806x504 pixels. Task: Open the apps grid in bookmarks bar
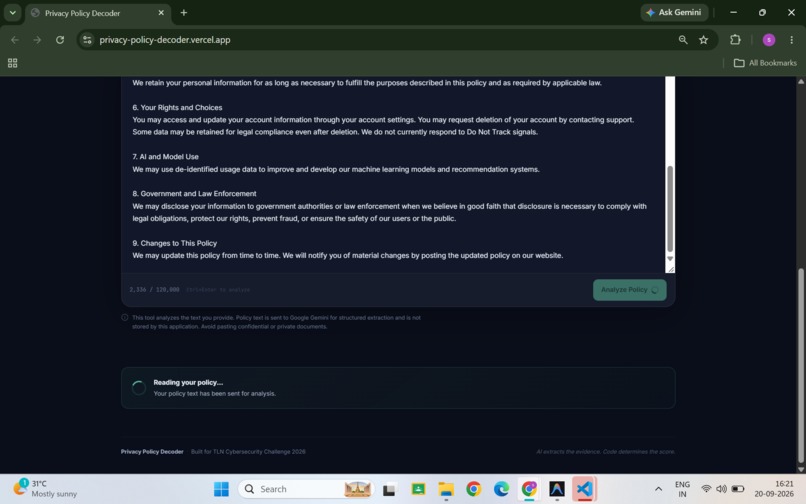(x=13, y=63)
